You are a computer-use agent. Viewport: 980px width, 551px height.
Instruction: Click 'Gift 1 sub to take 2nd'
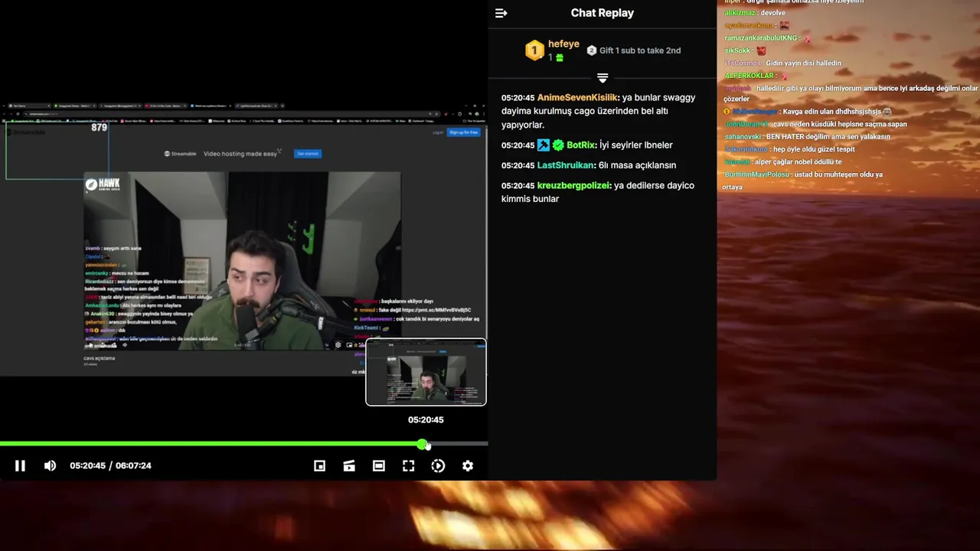coord(640,51)
